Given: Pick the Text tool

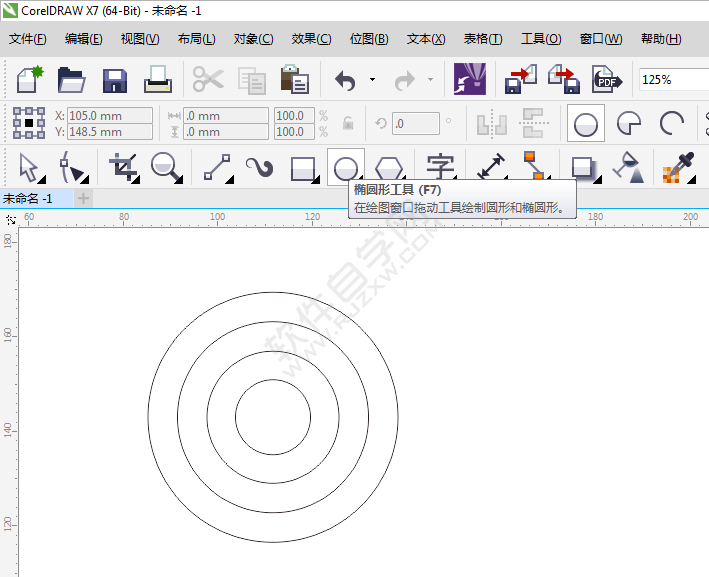Looking at the screenshot, I should 440,166.
